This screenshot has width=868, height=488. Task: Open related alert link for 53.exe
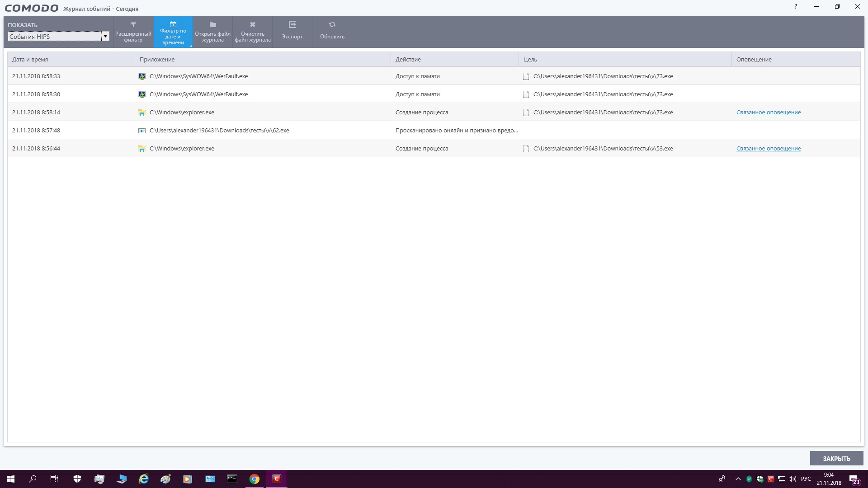768,149
